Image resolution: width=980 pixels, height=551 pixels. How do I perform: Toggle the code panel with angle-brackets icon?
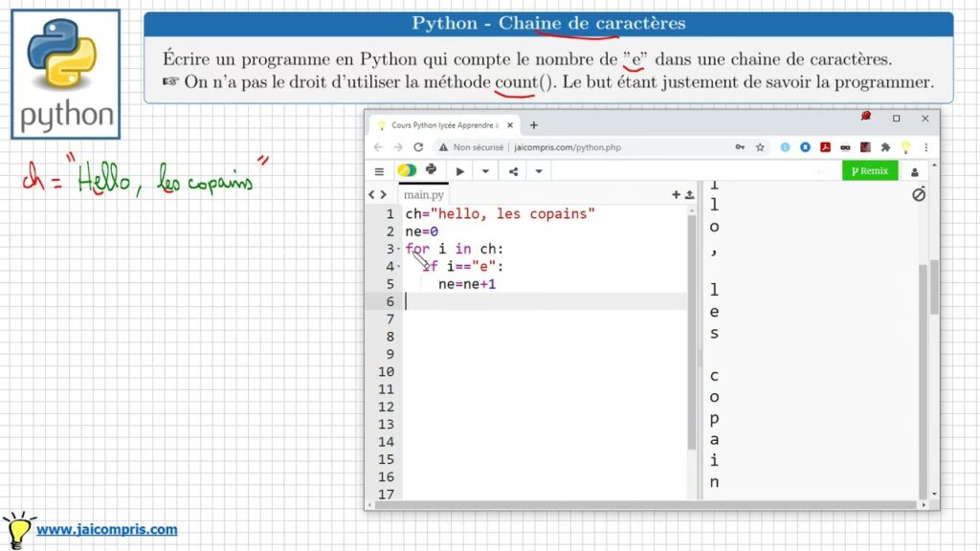(378, 194)
